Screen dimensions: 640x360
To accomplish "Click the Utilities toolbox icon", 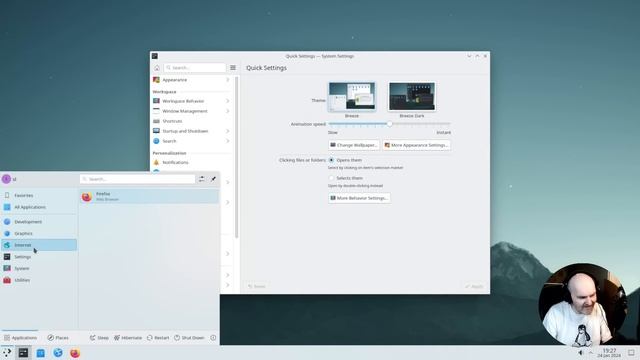I will [x=7, y=280].
